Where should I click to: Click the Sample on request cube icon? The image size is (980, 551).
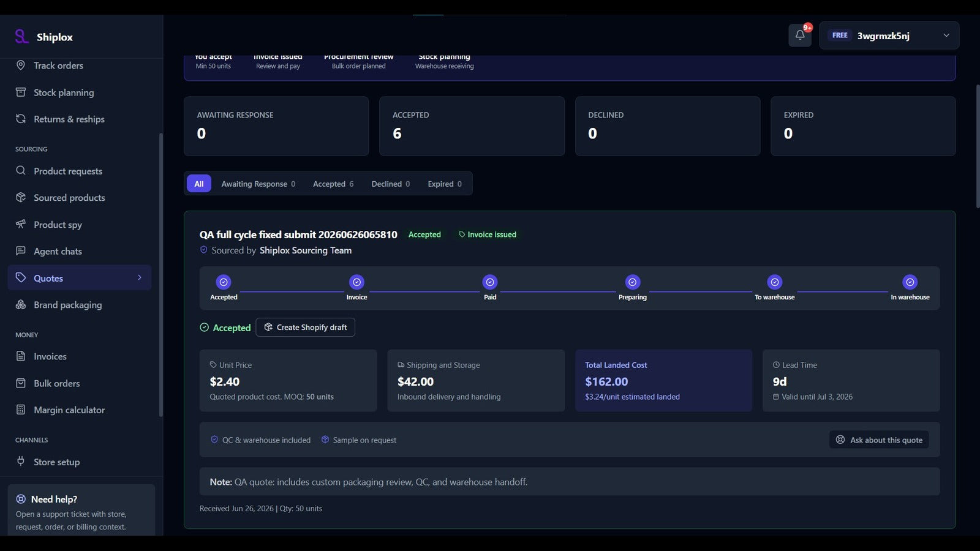point(325,440)
